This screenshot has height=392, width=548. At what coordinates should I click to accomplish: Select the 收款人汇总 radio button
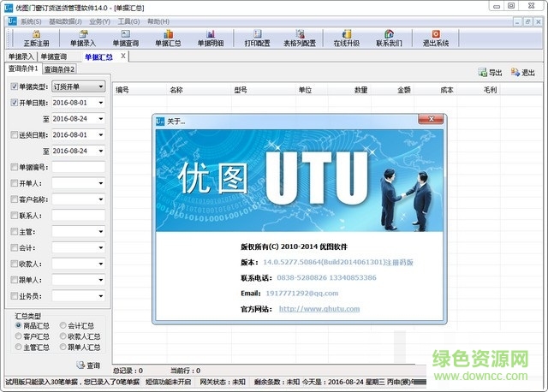[x=63, y=336]
